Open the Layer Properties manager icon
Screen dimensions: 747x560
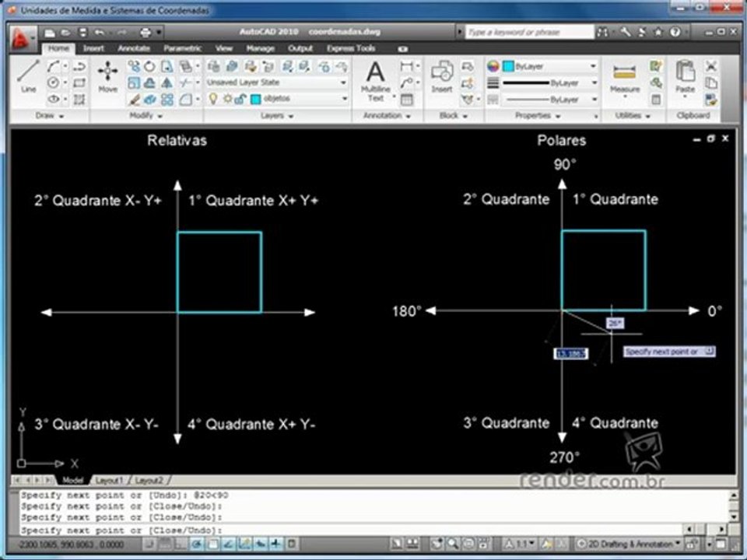click(213, 66)
